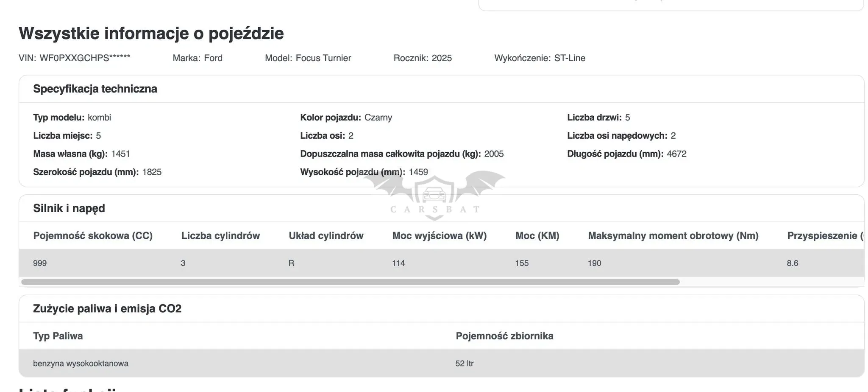Click the 'Pojemność zbiornika' column header
This screenshot has height=392, width=868.
coord(504,336)
